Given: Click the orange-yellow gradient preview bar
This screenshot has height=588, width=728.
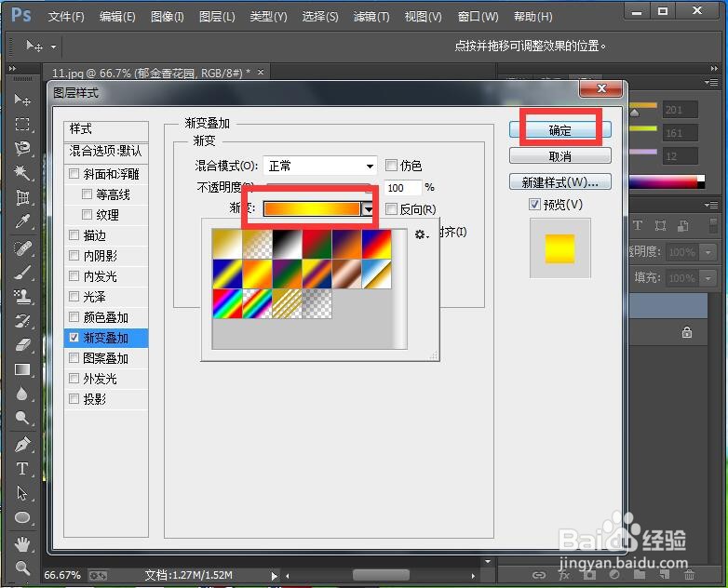Looking at the screenshot, I should tap(312, 209).
